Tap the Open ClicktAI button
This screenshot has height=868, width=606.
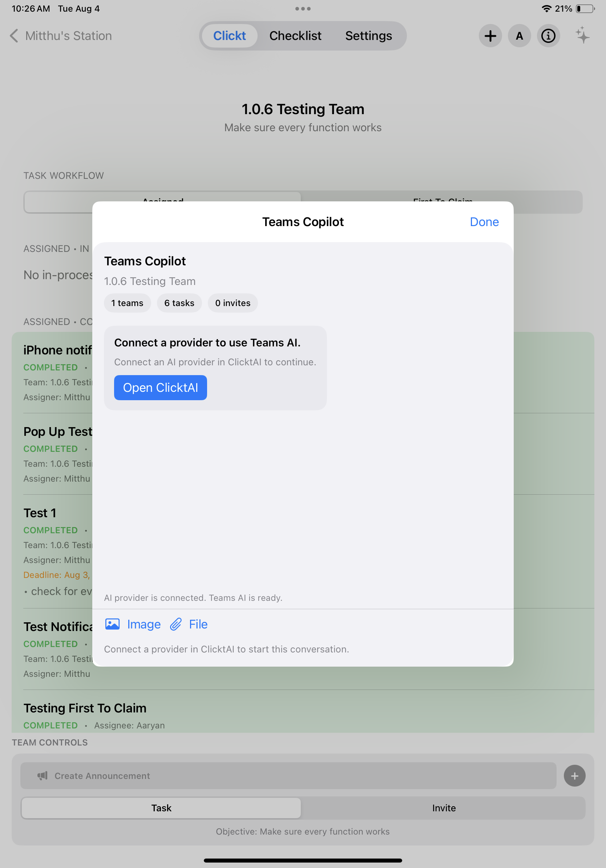(161, 387)
